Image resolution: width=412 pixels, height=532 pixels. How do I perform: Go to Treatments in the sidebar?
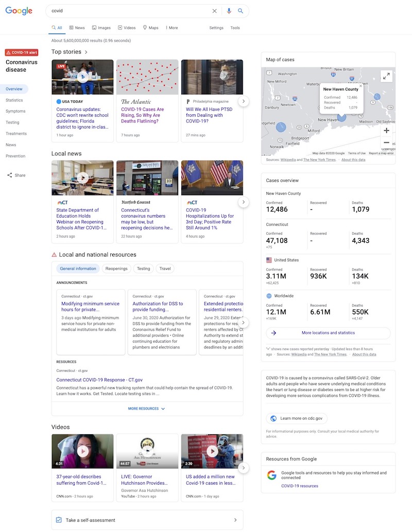[x=16, y=134]
